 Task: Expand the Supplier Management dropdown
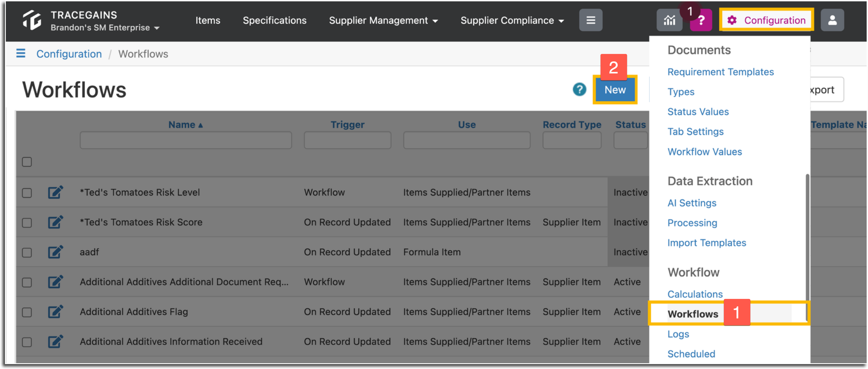(x=384, y=20)
